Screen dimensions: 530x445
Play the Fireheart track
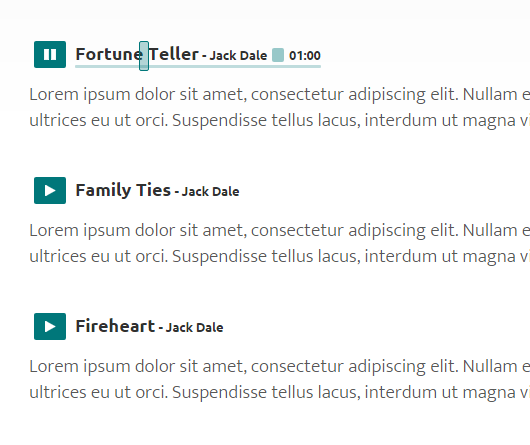coord(50,326)
